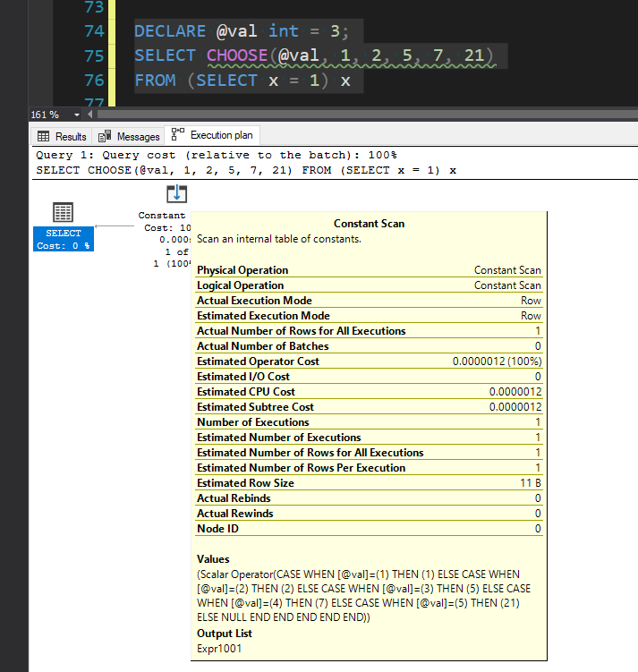Click the FROM keyword on line 76
The image size is (638, 672).
(x=156, y=81)
